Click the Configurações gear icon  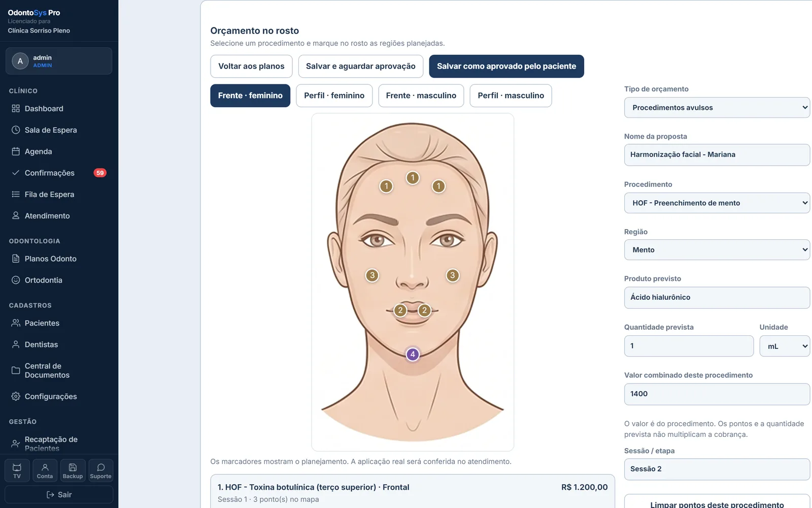click(16, 396)
